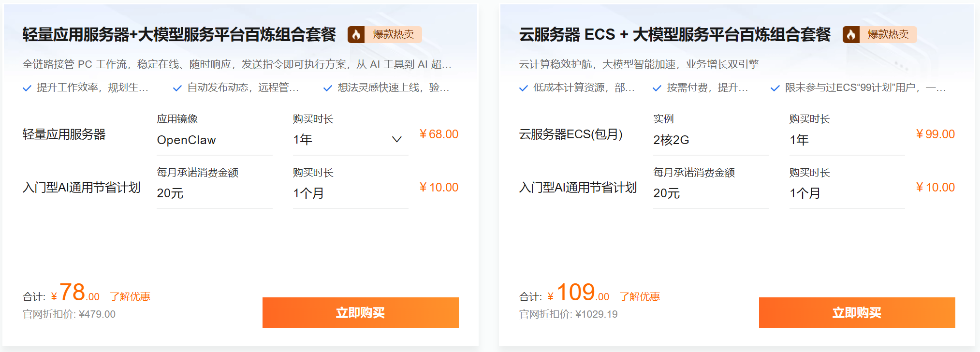The image size is (980, 352).
Task: Click 爆款热卖 badge on the lightweight server card
Action: (393, 34)
